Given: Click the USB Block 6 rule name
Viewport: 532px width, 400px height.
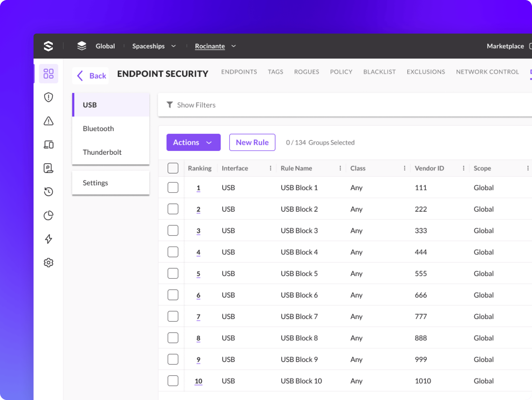Looking at the screenshot, I should [x=299, y=295].
